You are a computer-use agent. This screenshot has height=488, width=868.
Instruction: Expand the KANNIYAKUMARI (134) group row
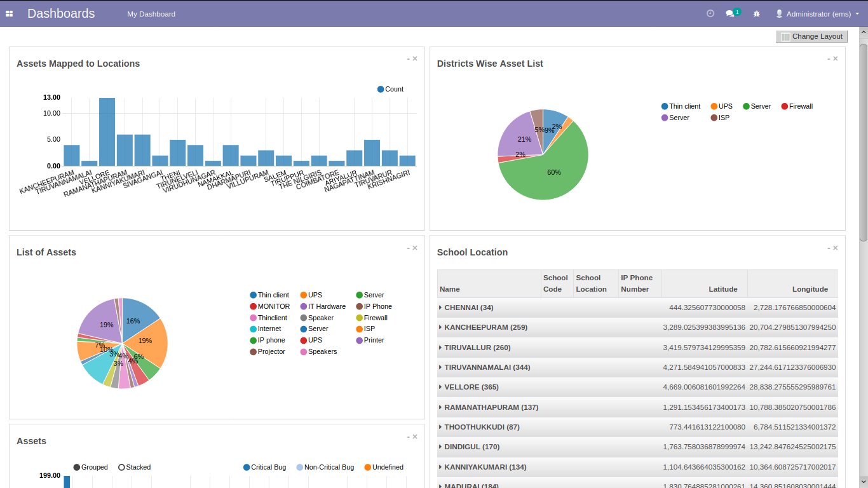coord(637,467)
